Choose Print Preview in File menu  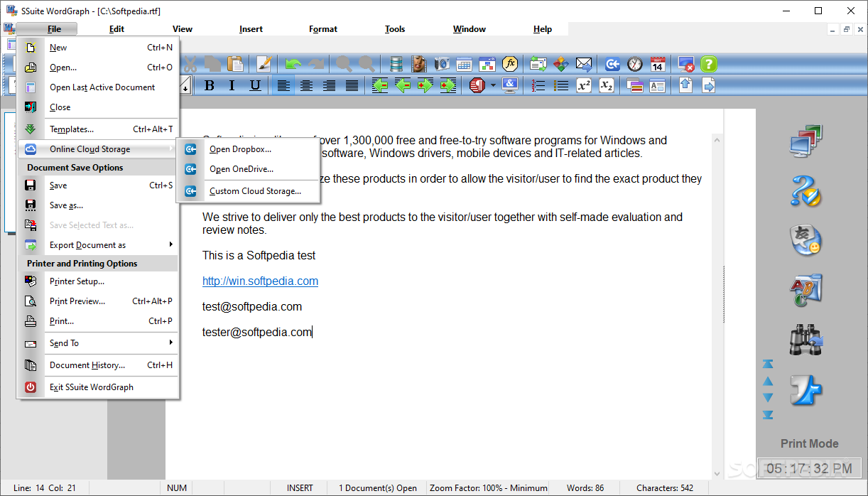(x=97, y=301)
